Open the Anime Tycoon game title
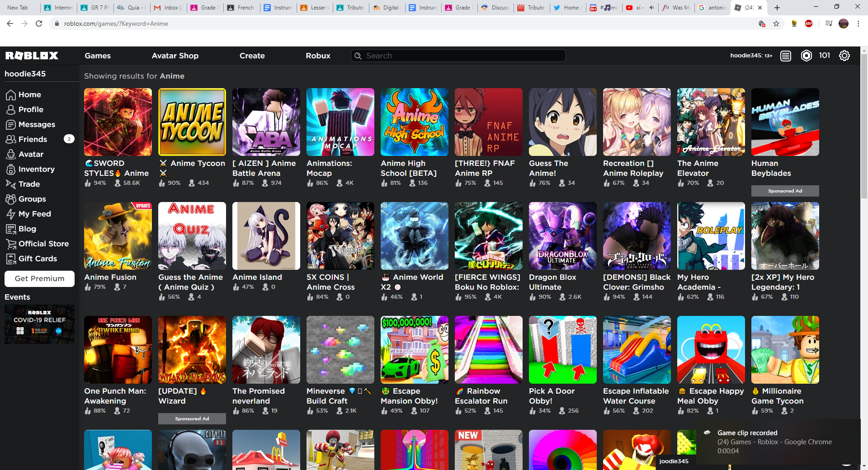 click(192, 168)
